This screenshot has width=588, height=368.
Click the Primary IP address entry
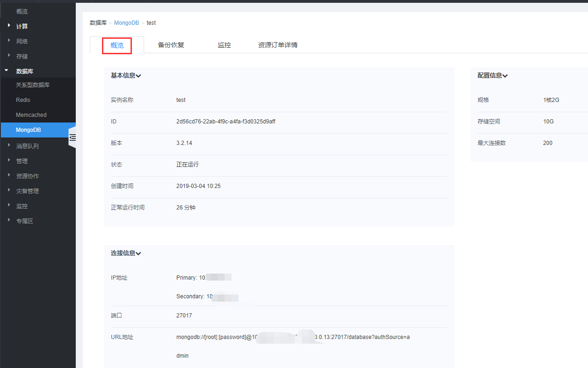coord(204,278)
